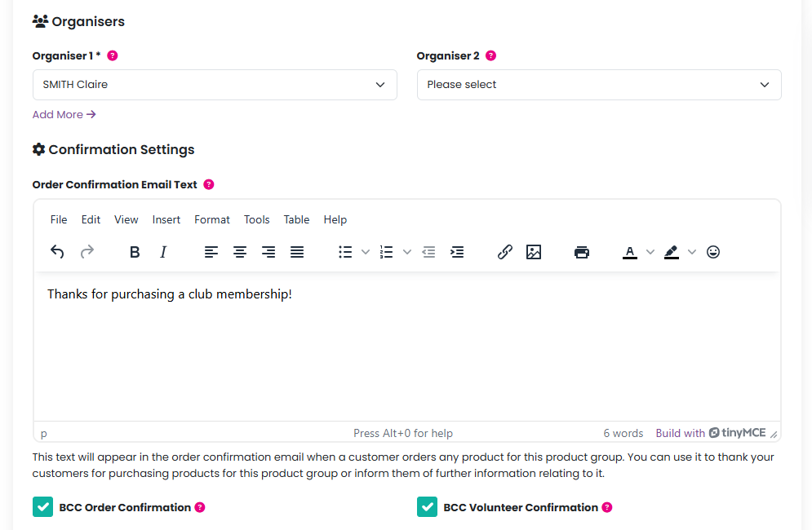
Task: Expand the numbered list style dropdown arrow
Action: (x=407, y=252)
